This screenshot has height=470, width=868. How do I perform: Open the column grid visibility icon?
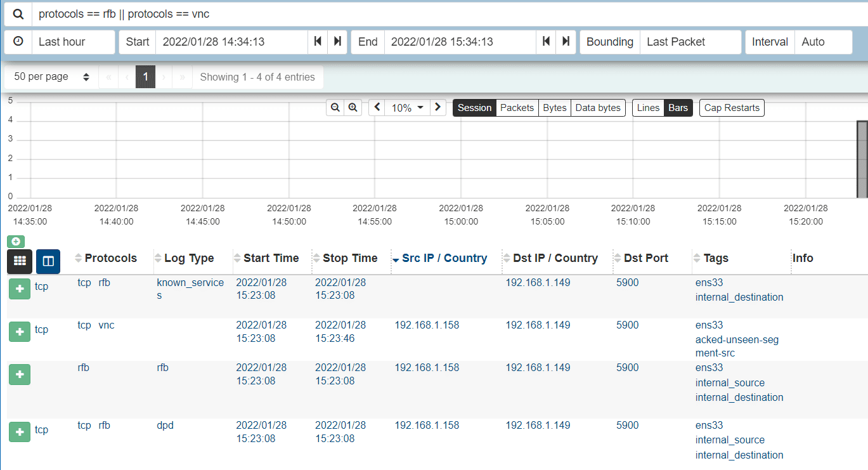[20, 261]
